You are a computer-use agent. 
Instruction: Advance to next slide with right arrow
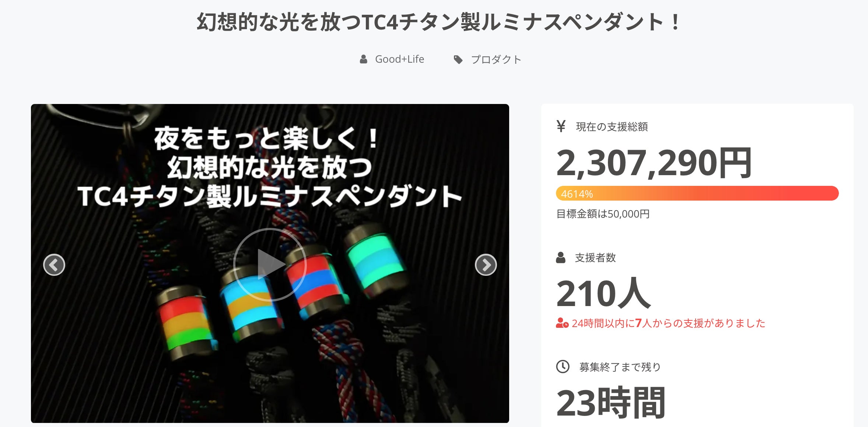pyautogui.click(x=486, y=265)
